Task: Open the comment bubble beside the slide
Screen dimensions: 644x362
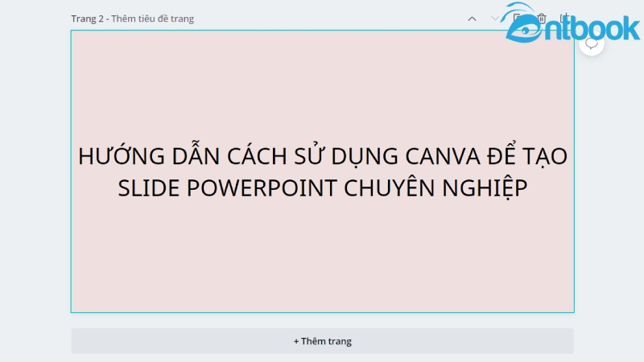Action: tap(592, 43)
